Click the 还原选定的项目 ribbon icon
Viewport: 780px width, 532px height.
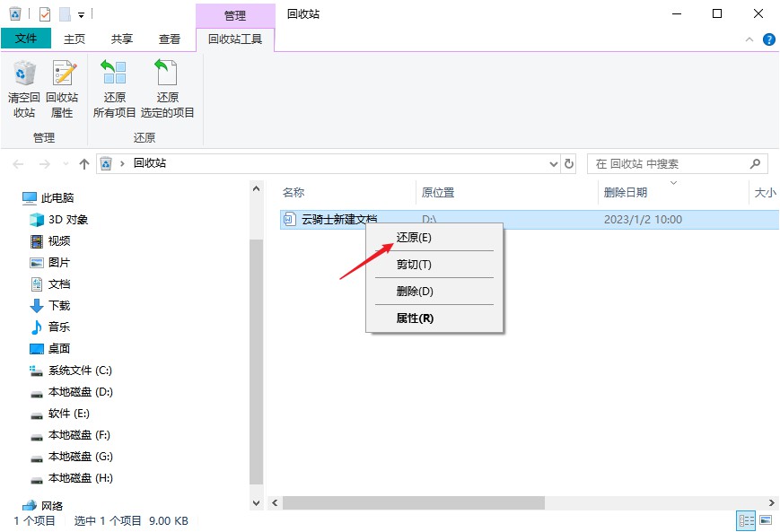(x=167, y=87)
